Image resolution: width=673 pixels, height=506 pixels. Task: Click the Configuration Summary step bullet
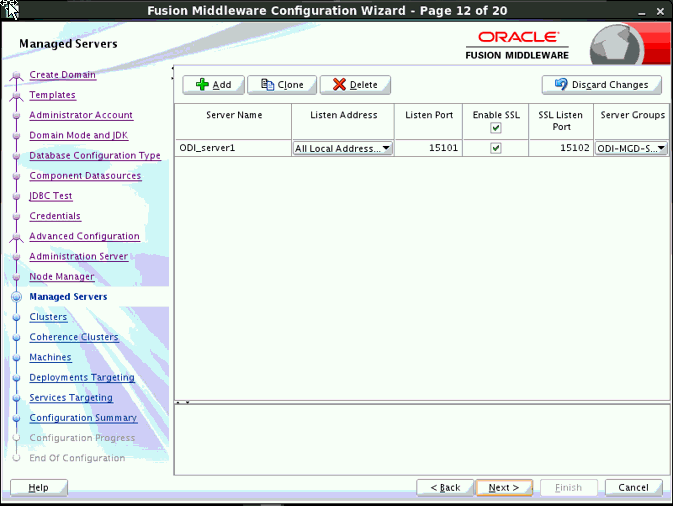[16, 418]
